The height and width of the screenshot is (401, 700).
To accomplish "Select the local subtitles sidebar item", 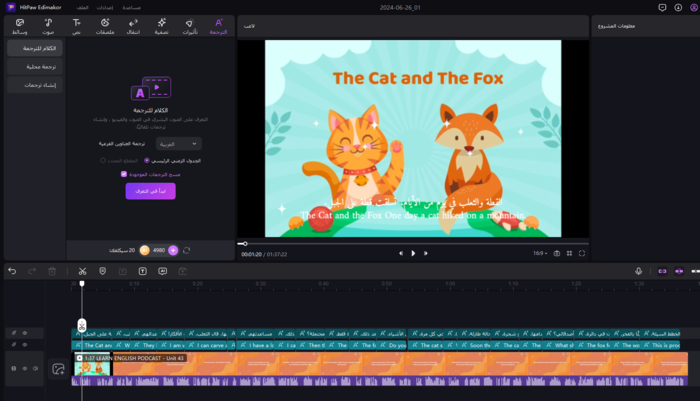I will click(x=33, y=66).
